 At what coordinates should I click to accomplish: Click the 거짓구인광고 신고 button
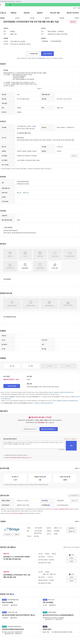(74, 496)
